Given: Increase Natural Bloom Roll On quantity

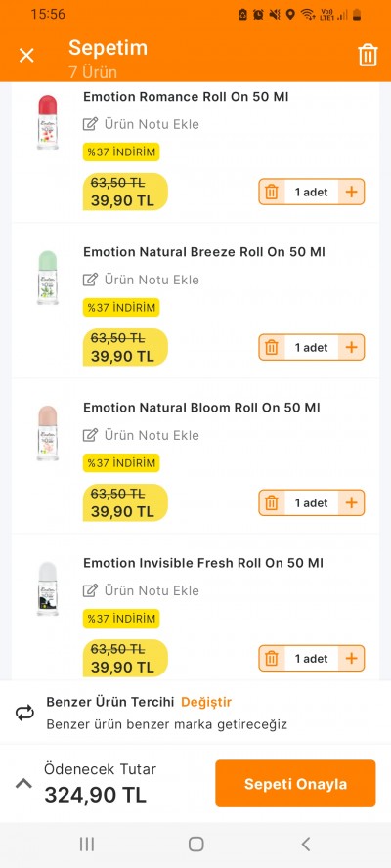Looking at the screenshot, I should (351, 503).
